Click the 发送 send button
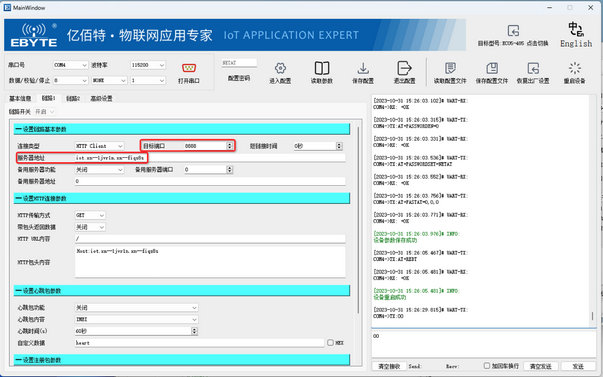The height and width of the screenshot is (377, 603). point(578,366)
